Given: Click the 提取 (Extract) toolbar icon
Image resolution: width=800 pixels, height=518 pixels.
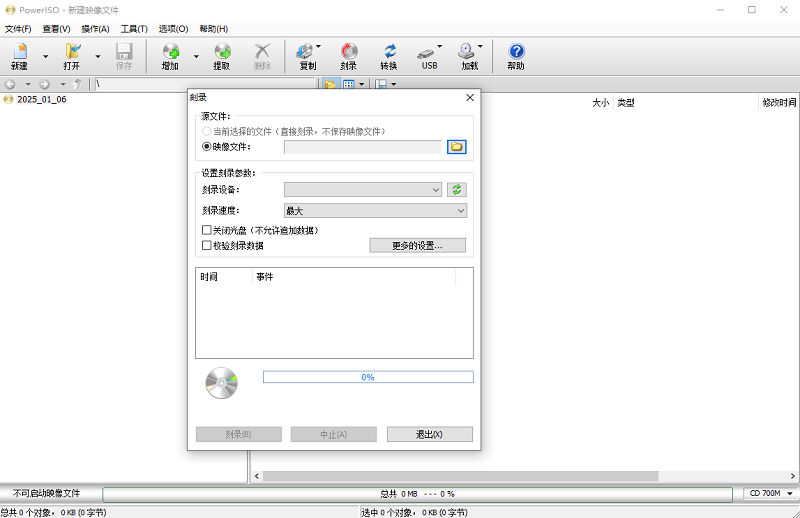Looking at the screenshot, I should pyautogui.click(x=222, y=53).
